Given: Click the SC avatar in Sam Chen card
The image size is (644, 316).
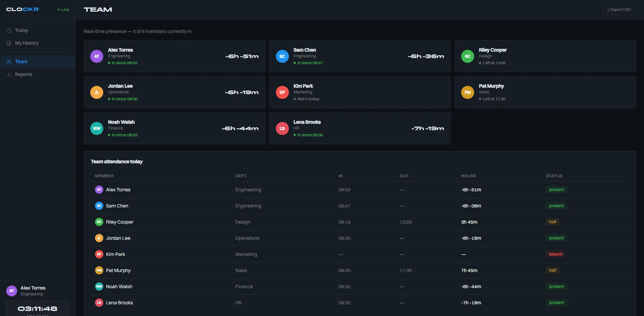Looking at the screenshot, I should [x=282, y=56].
